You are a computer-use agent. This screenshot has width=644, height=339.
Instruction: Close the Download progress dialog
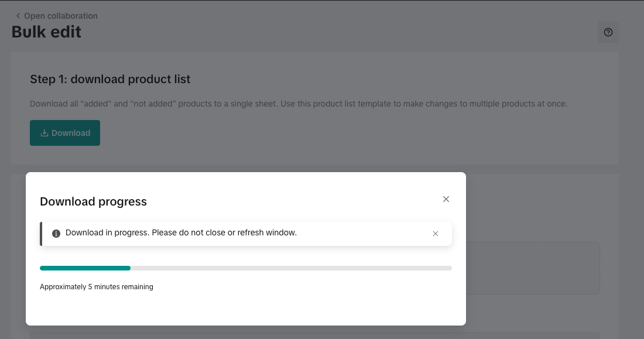point(446,199)
